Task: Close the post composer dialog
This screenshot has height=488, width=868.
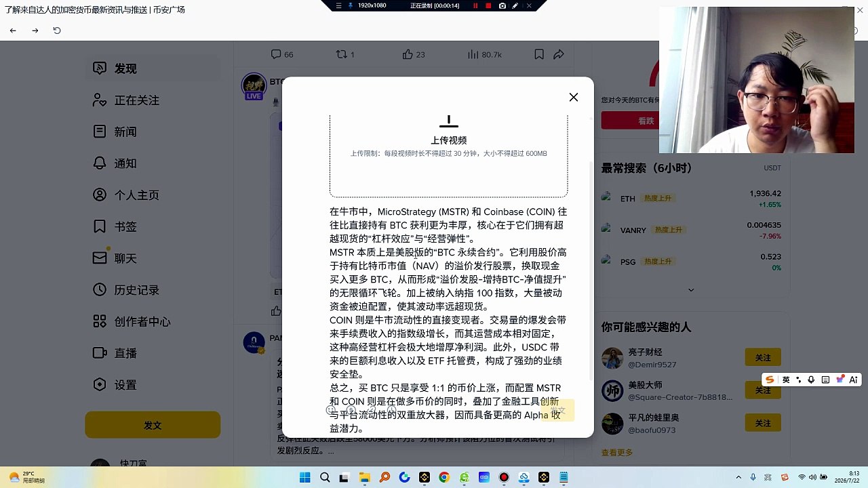Action: (574, 98)
